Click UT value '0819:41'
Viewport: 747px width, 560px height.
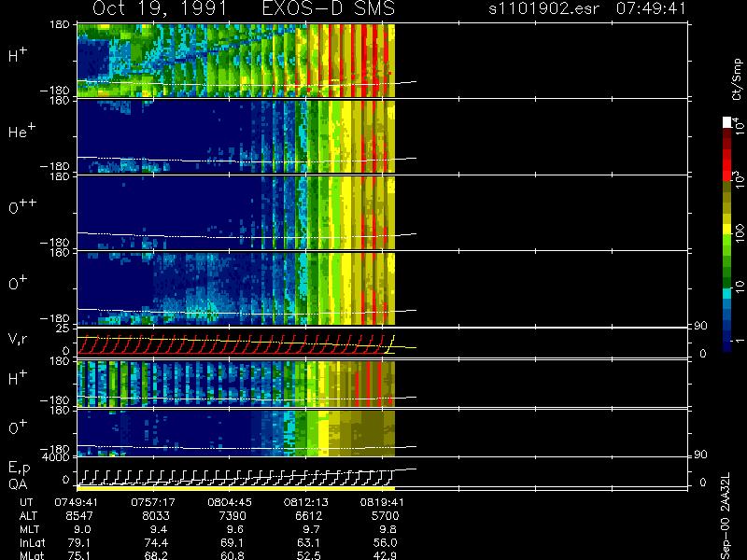tap(382, 502)
